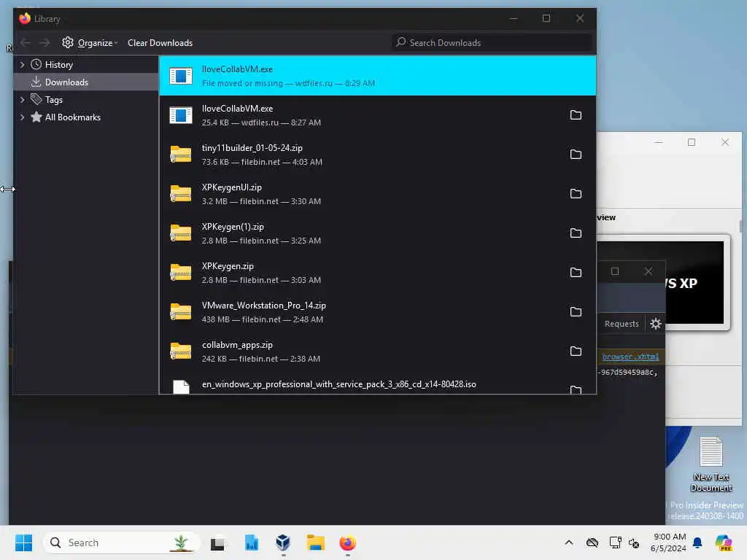Show folder for IloveCollabVM.exe 25.4 KB

click(x=576, y=114)
